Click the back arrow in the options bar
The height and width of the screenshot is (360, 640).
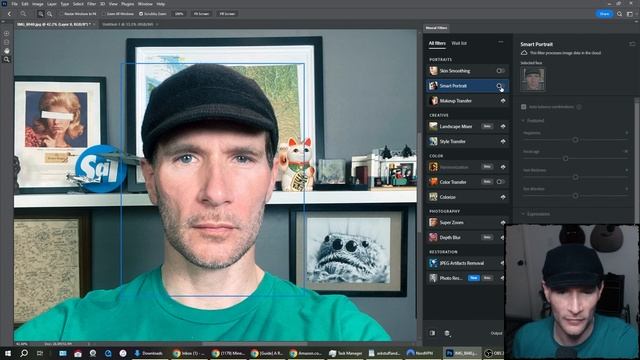click(9, 14)
